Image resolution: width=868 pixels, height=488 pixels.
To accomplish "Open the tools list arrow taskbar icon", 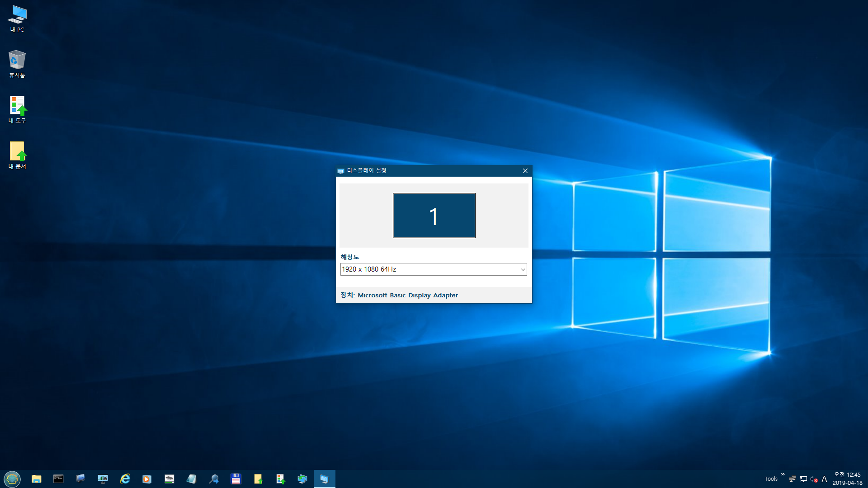I will pyautogui.click(x=280, y=479).
